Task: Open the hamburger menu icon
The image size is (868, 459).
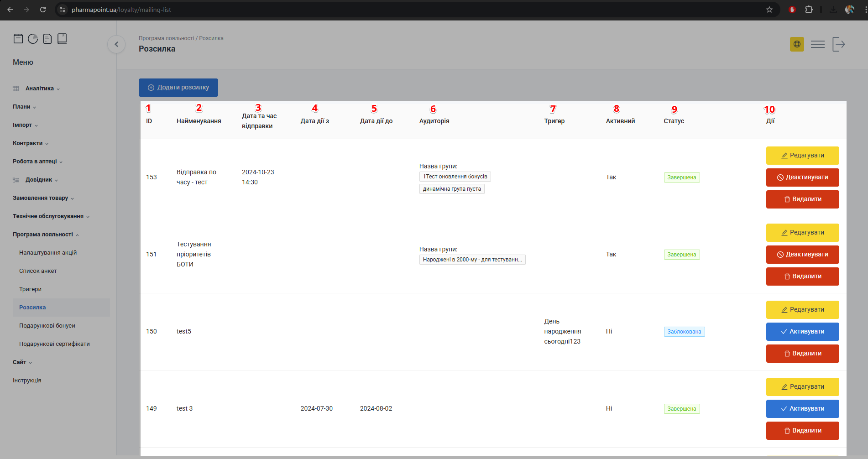Action: coord(817,44)
